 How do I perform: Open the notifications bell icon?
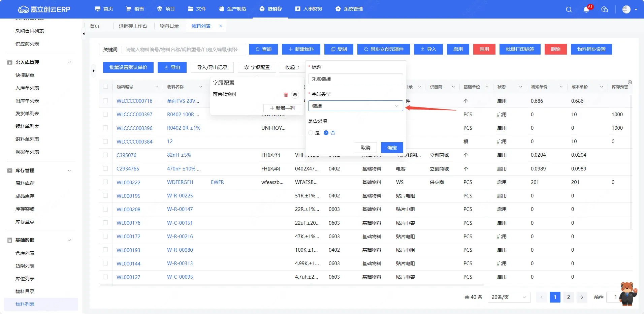[x=586, y=9]
